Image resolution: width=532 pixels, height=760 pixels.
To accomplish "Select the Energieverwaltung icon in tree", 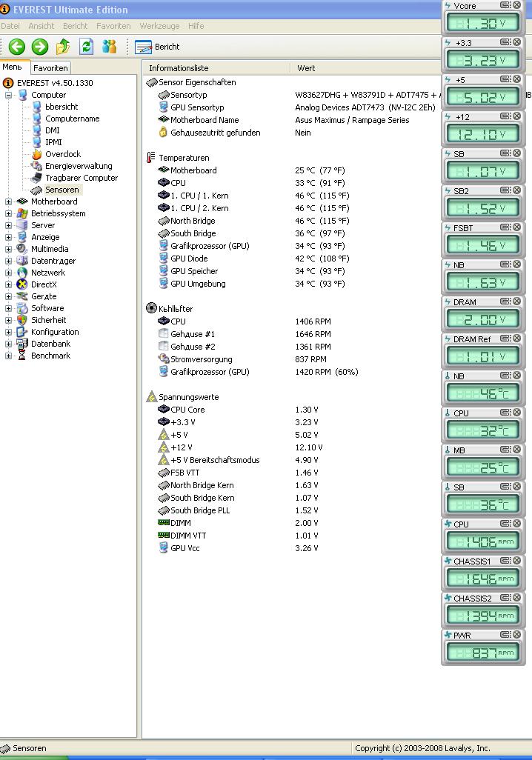I will (x=36, y=166).
